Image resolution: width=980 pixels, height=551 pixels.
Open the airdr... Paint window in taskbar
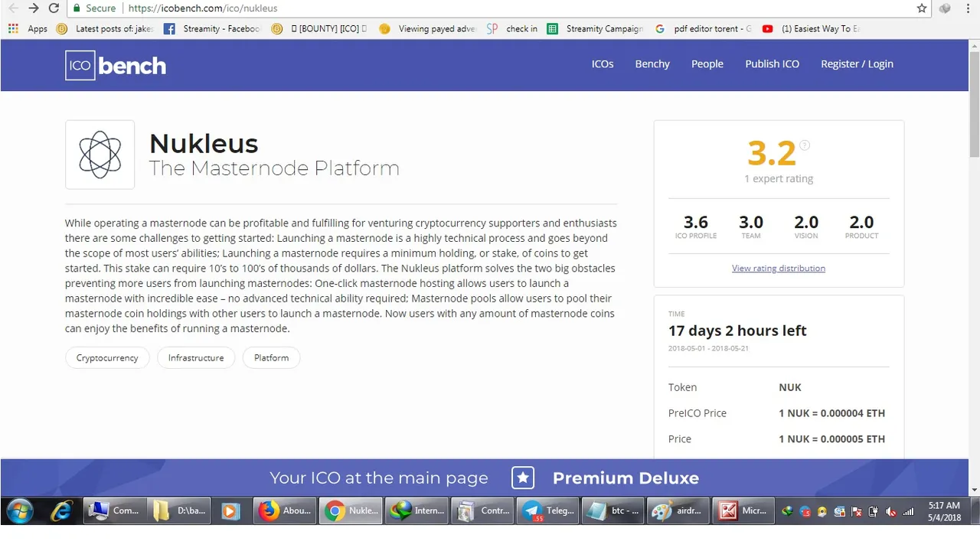click(678, 510)
